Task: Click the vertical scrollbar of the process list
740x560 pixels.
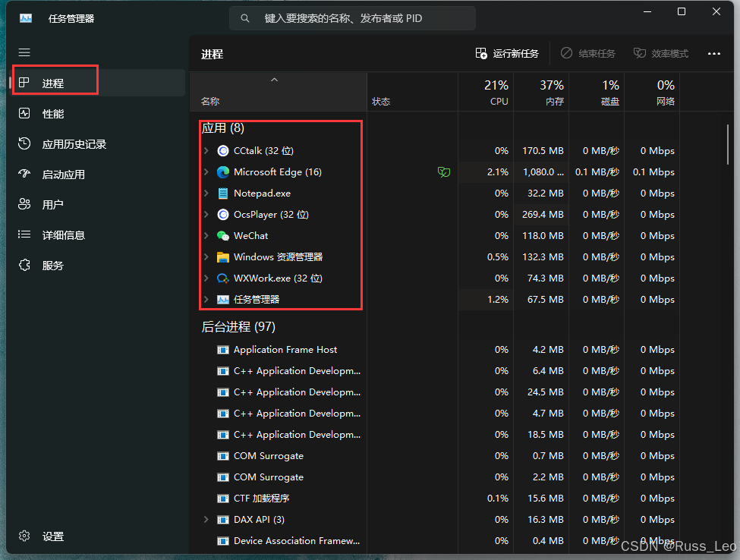Action: [x=727, y=144]
